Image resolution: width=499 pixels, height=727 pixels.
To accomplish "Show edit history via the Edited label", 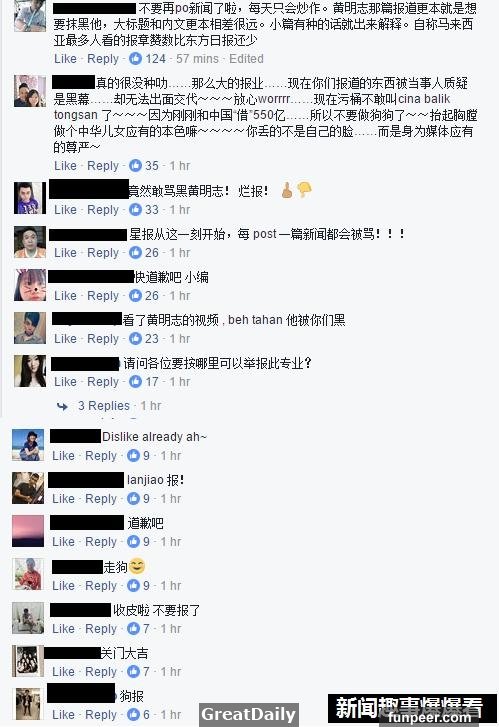I will coord(246,59).
